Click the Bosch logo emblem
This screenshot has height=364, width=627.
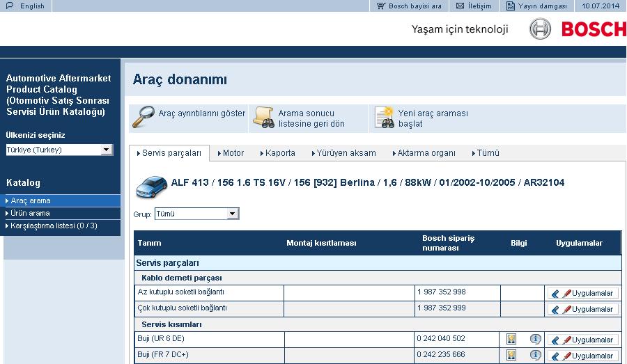tap(540, 29)
